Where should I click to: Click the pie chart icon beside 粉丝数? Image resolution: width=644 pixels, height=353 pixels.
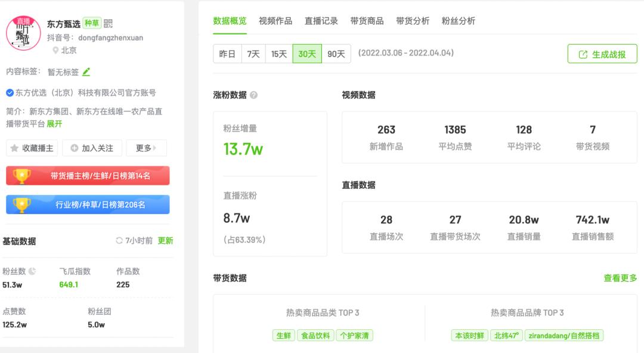[x=32, y=271]
